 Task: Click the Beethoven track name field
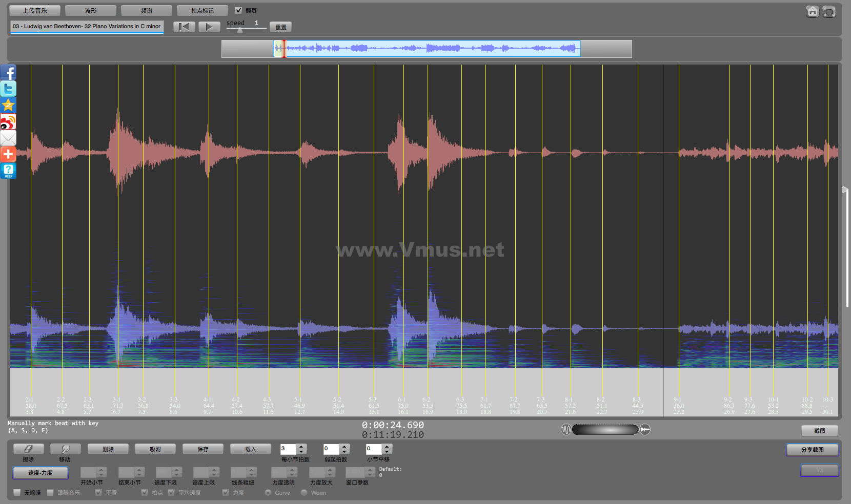pos(87,27)
